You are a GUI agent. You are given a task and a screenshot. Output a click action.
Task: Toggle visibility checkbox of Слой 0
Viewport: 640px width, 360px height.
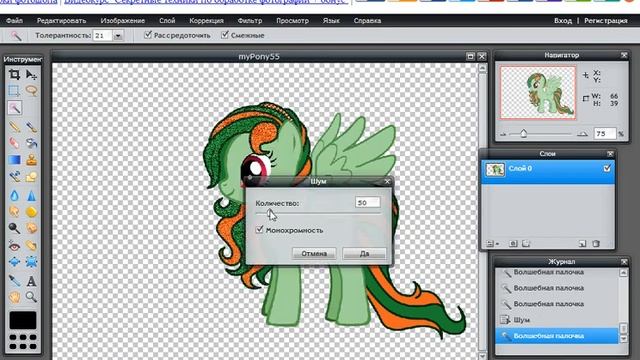click(607, 168)
